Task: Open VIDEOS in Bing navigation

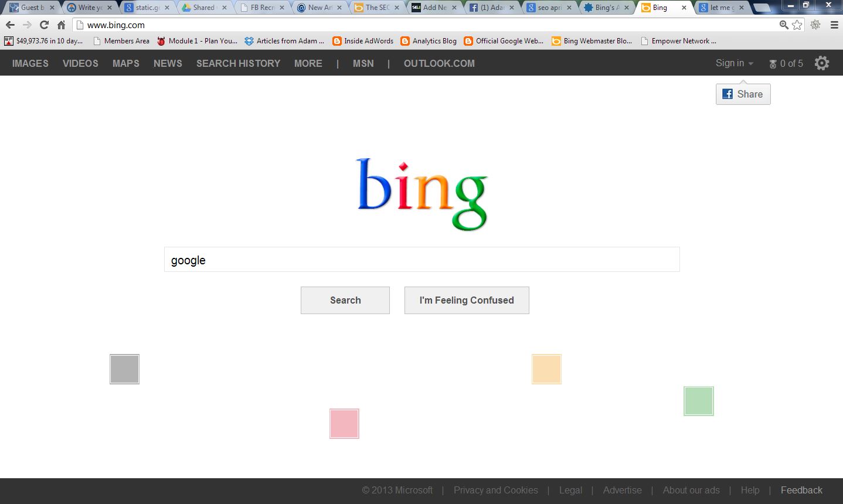Action: point(80,63)
